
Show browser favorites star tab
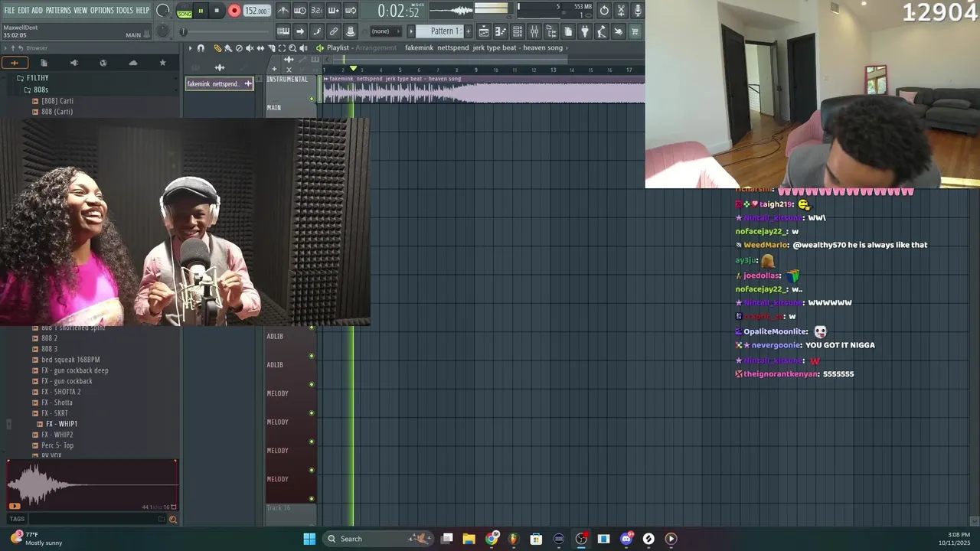point(162,63)
